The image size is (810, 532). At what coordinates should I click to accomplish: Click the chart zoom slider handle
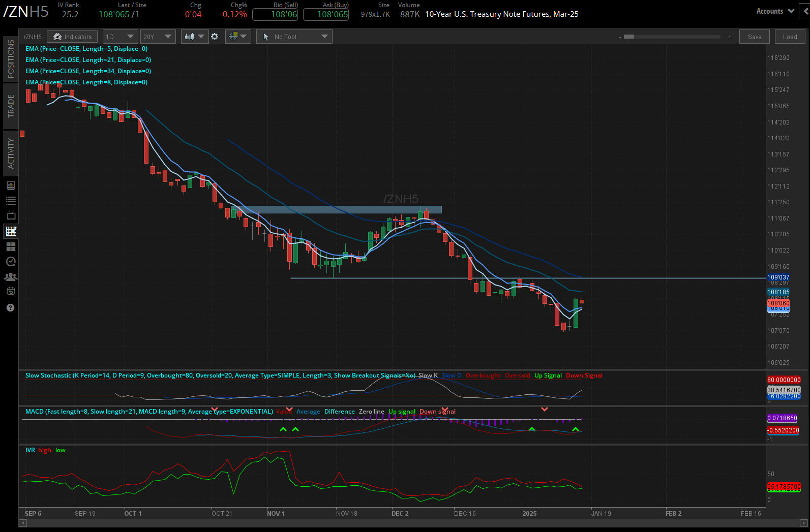click(629, 37)
